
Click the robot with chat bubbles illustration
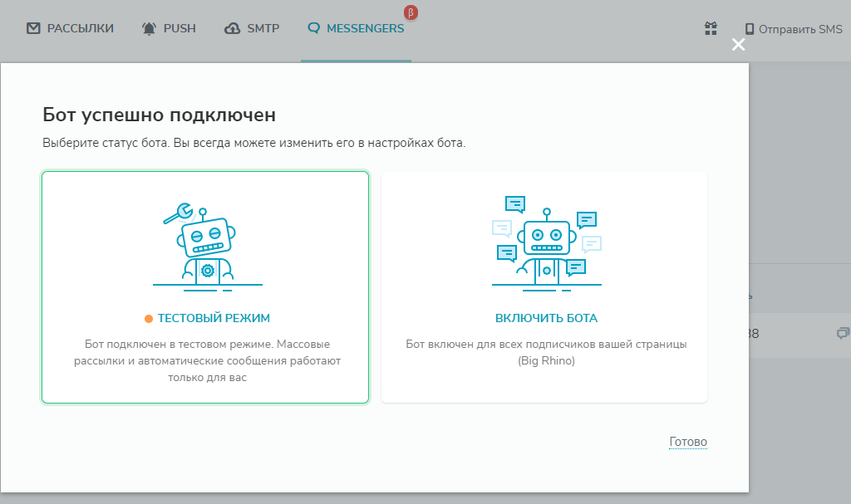click(x=547, y=244)
